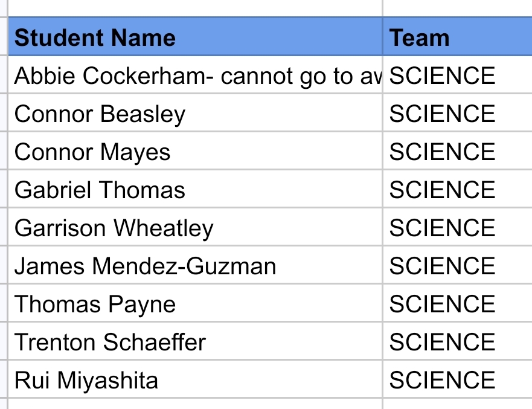
Task: Select the SCIENCE cell beside Abbie Cockerham
Action: coord(457,76)
